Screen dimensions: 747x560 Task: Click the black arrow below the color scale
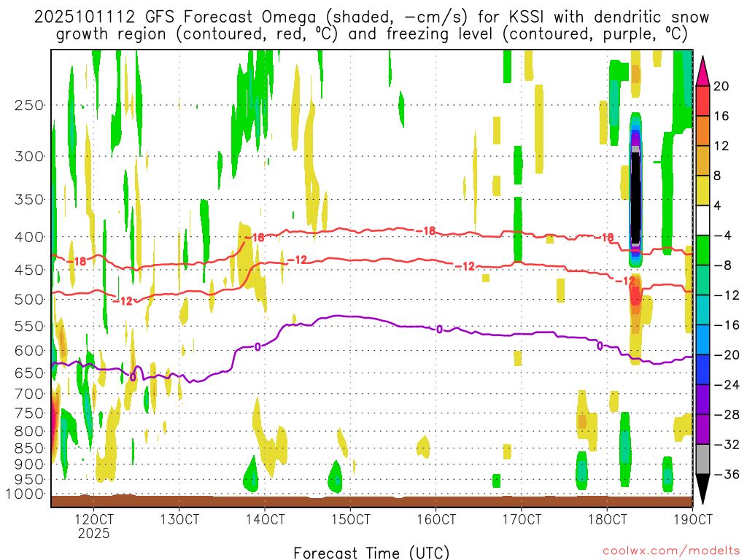(703, 489)
